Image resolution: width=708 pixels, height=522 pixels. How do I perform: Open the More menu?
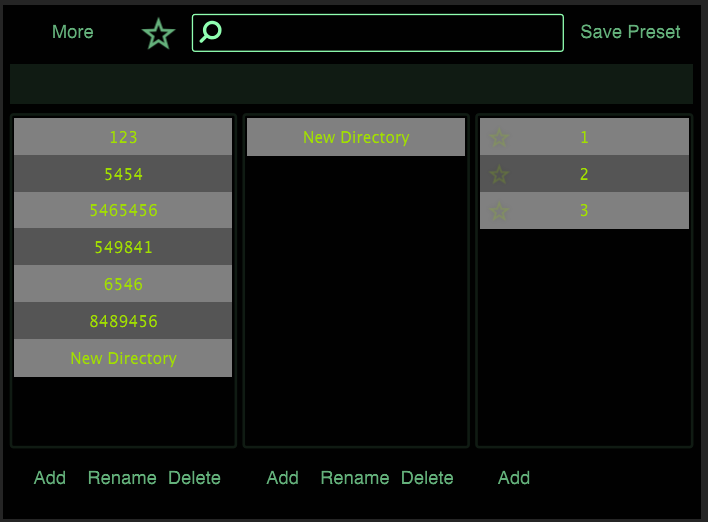(x=73, y=32)
